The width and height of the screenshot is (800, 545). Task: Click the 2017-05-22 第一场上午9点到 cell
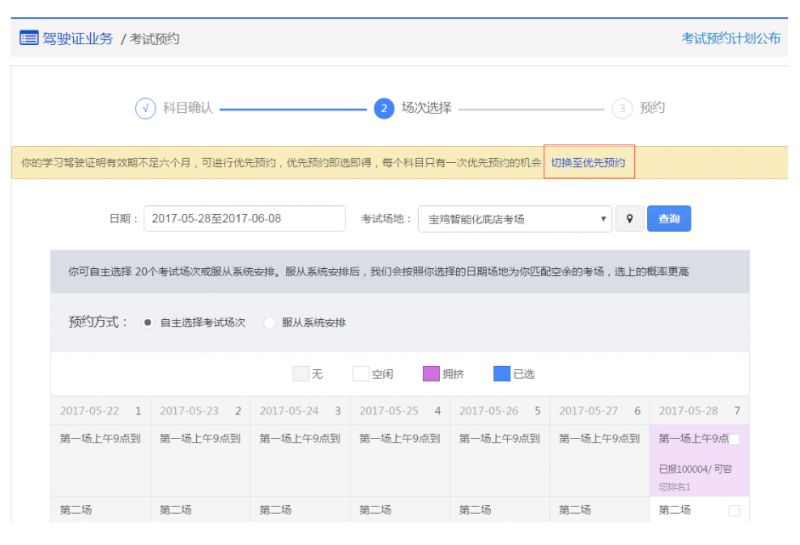click(100, 439)
